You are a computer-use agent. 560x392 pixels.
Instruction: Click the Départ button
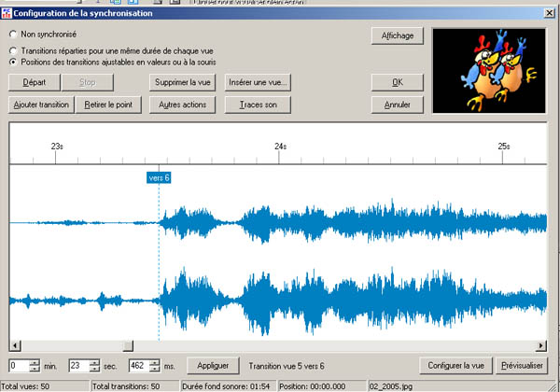click(x=34, y=82)
